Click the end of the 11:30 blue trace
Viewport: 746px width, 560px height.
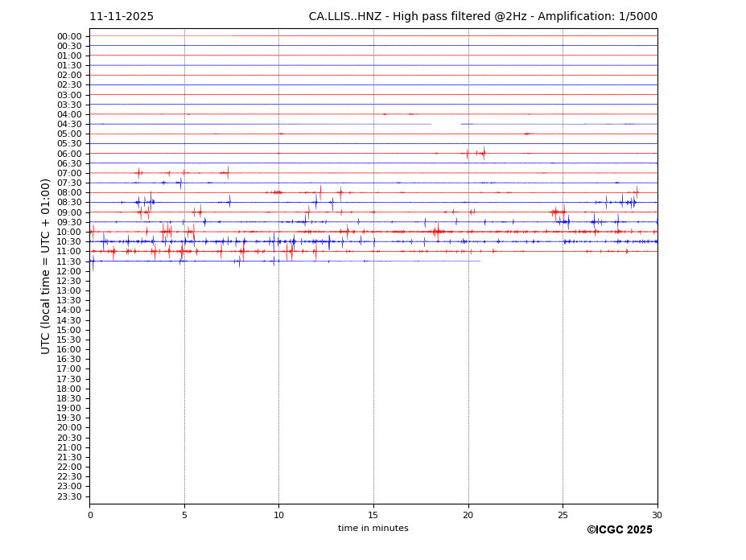coord(480,261)
